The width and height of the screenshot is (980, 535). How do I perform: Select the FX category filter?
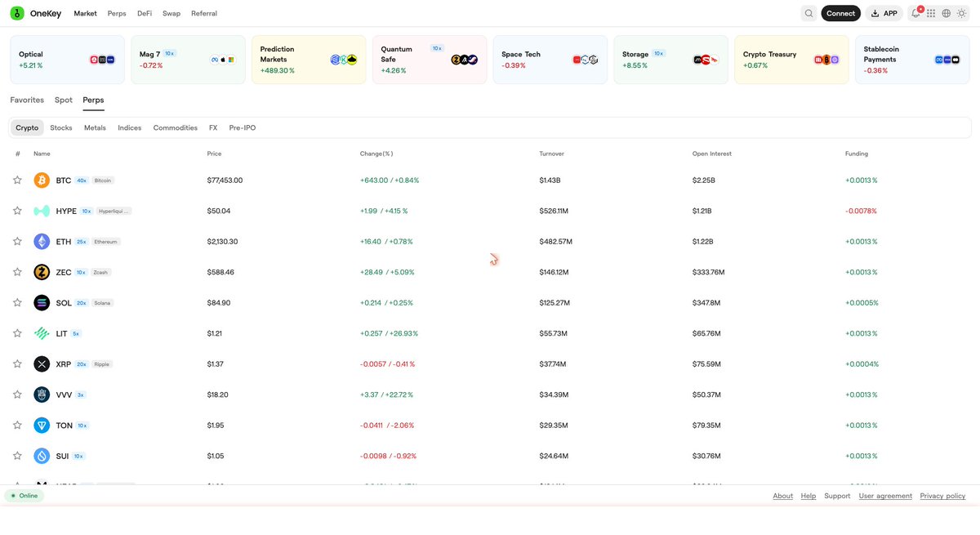213,127
